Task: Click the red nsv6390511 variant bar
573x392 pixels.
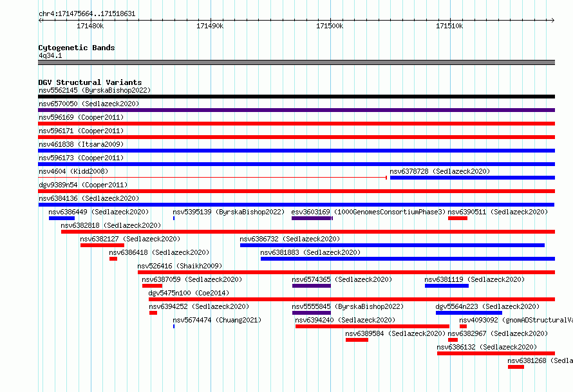Action: 458,218
